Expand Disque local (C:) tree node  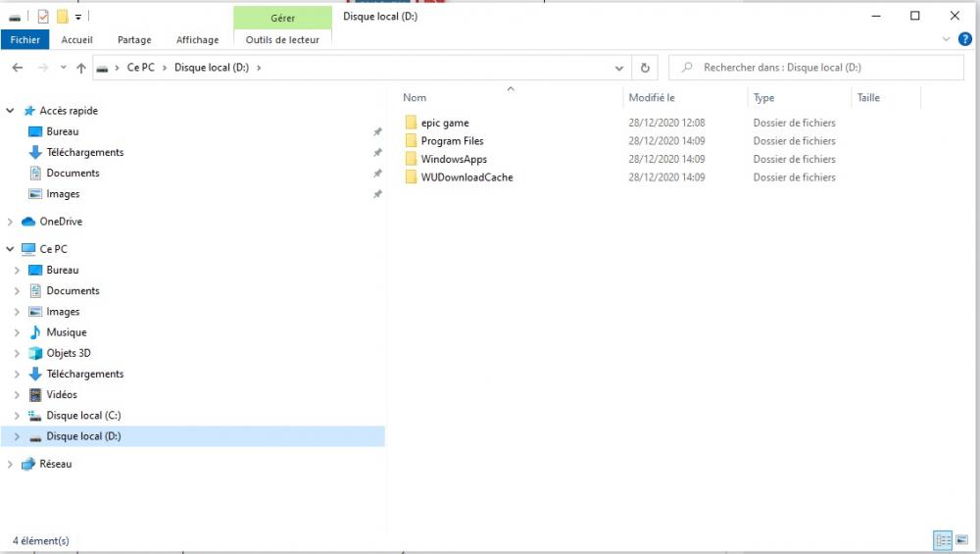click(17, 415)
